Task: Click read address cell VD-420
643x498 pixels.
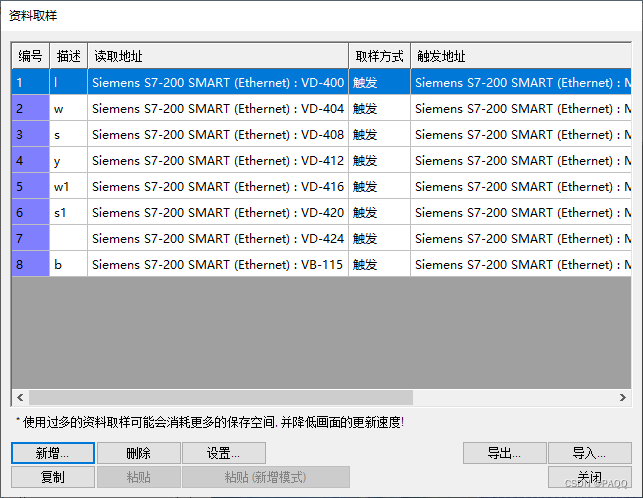Action: click(x=218, y=212)
